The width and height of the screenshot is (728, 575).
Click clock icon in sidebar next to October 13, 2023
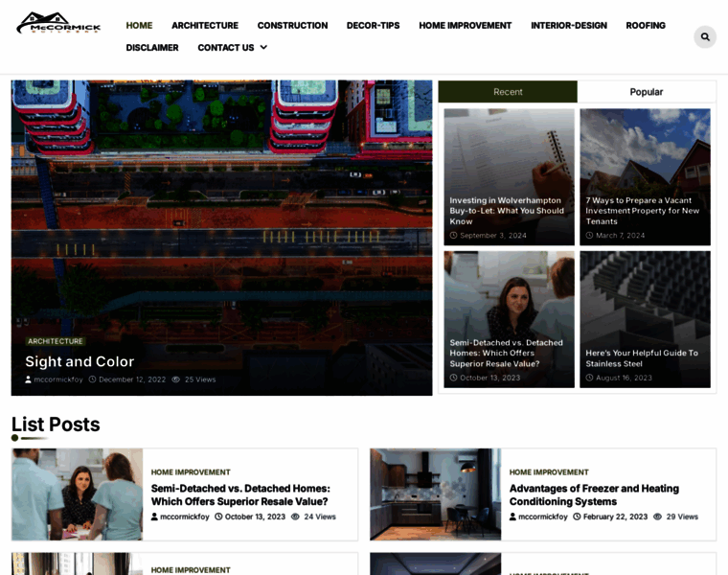453,378
